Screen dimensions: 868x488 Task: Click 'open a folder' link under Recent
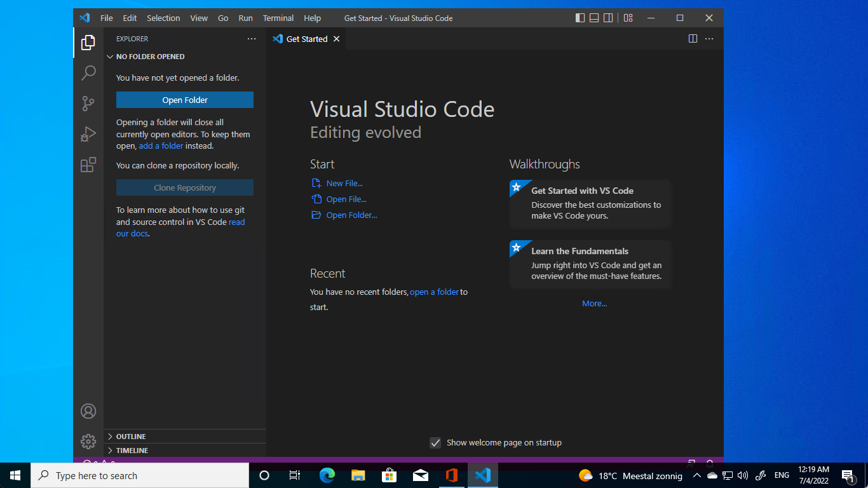pos(434,292)
